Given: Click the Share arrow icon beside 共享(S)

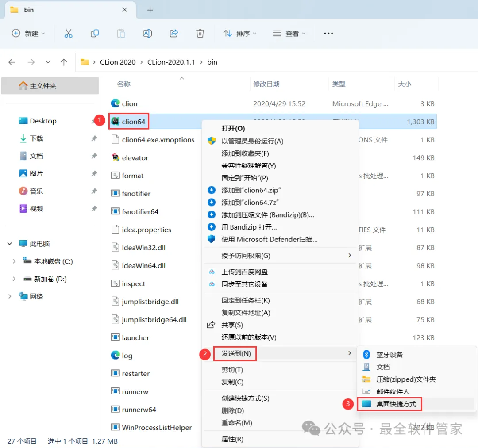Looking at the screenshot, I should [211, 325].
